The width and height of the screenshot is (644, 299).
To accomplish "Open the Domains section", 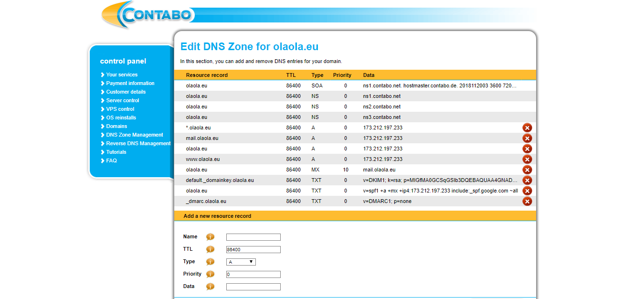I will [x=116, y=126].
